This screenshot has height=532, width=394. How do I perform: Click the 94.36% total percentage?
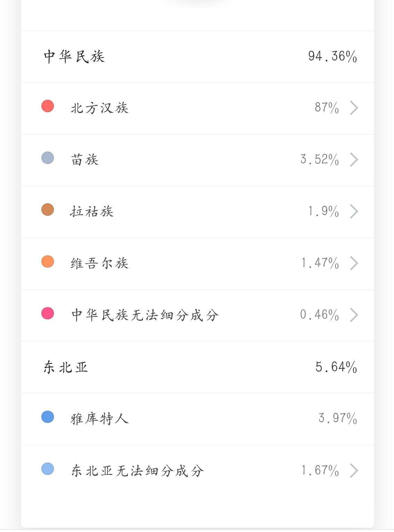click(x=332, y=56)
